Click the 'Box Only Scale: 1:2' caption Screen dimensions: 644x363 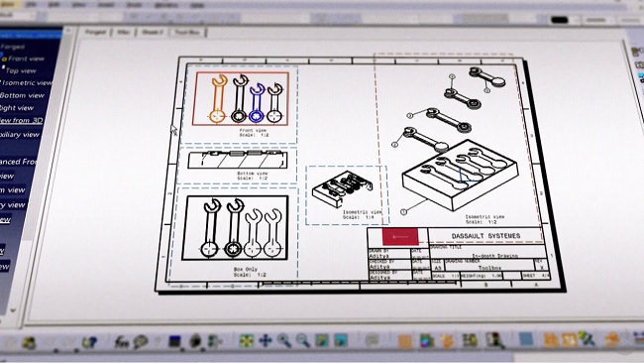coord(250,272)
